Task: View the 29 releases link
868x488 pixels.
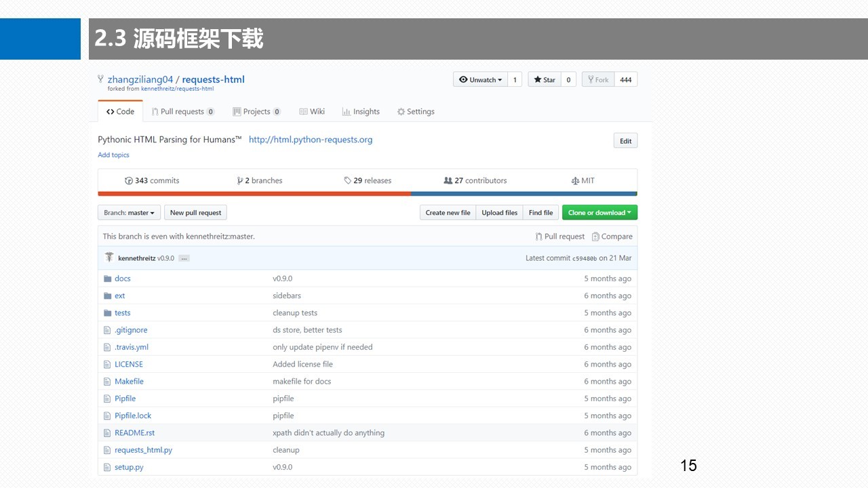Action: pyautogui.click(x=368, y=180)
